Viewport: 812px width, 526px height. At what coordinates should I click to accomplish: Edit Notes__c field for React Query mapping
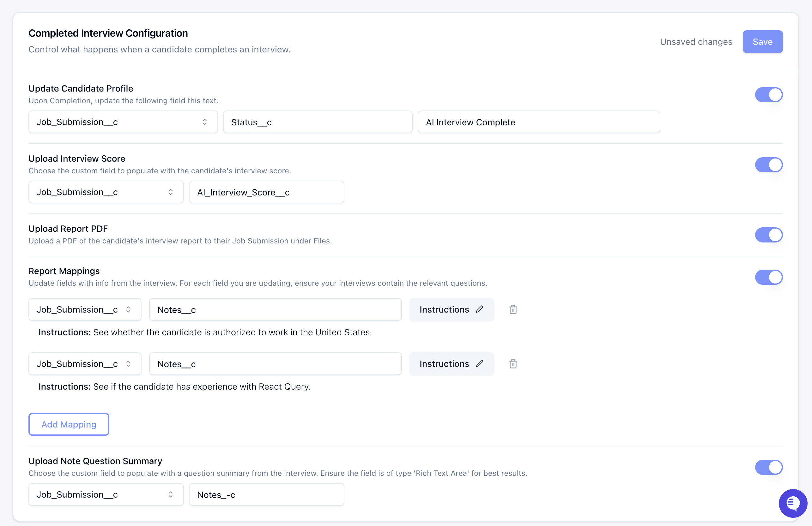[275, 364]
